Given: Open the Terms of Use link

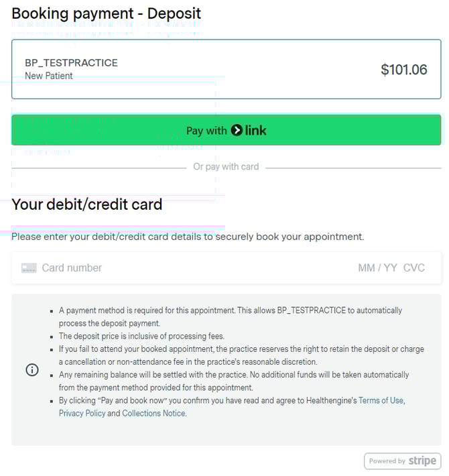Looking at the screenshot, I should coord(381,400).
